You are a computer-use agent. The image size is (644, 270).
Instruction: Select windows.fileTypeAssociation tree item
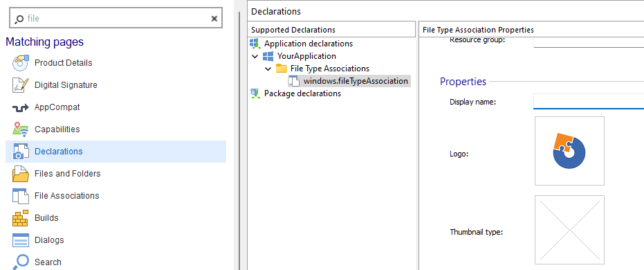point(356,81)
